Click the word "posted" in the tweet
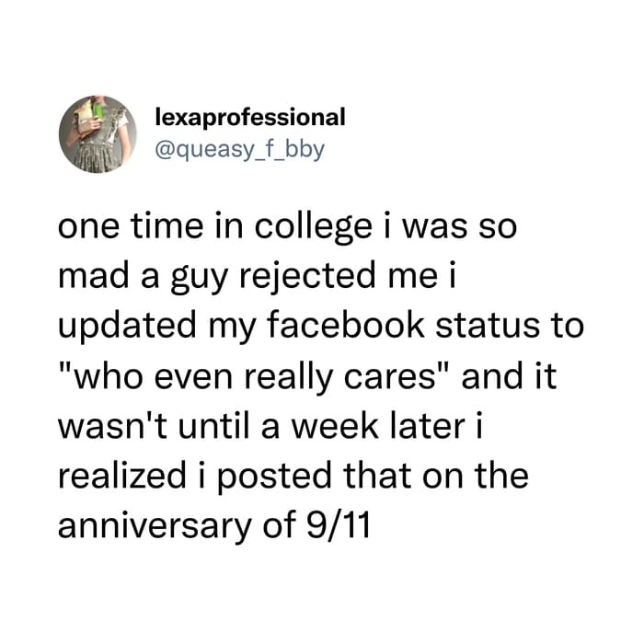The image size is (644, 644). (x=274, y=477)
